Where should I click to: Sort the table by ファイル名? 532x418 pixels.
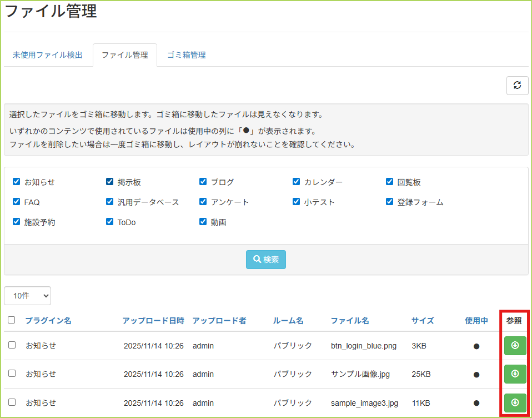pyautogui.click(x=350, y=321)
